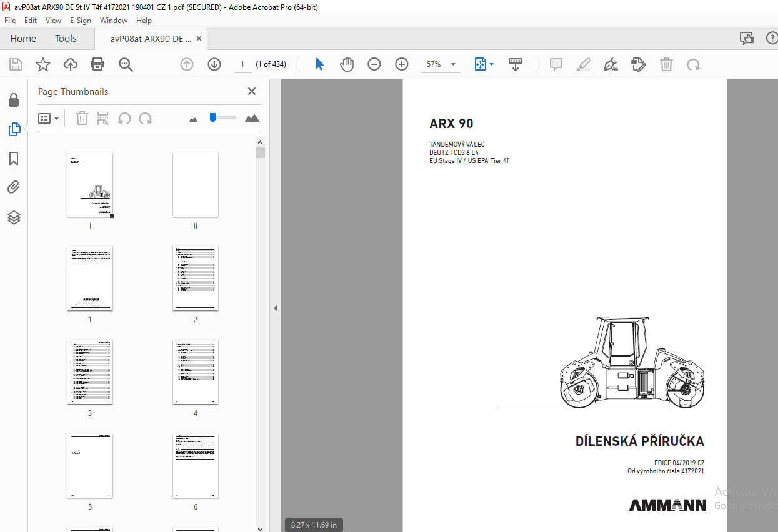Open the View menu

53,21
